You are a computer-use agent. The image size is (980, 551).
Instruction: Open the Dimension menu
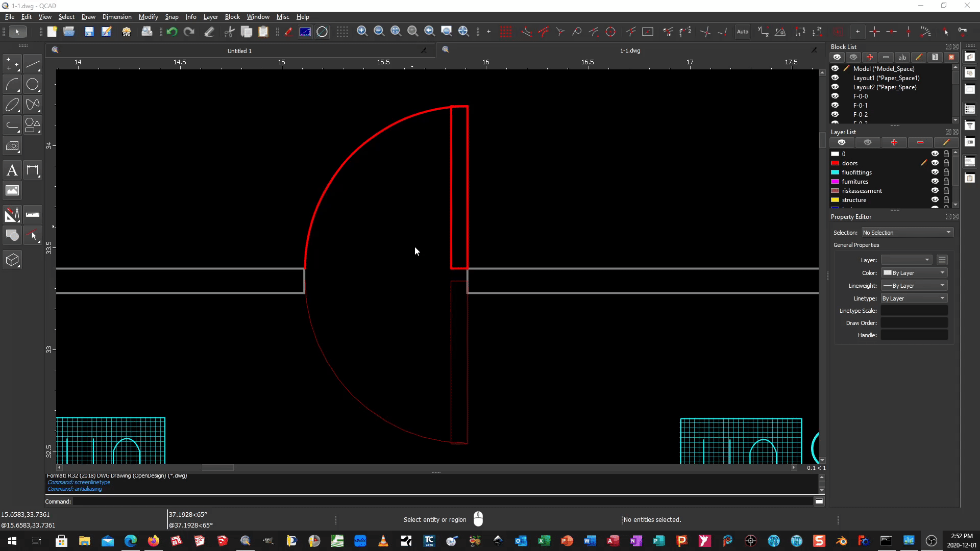point(117,17)
